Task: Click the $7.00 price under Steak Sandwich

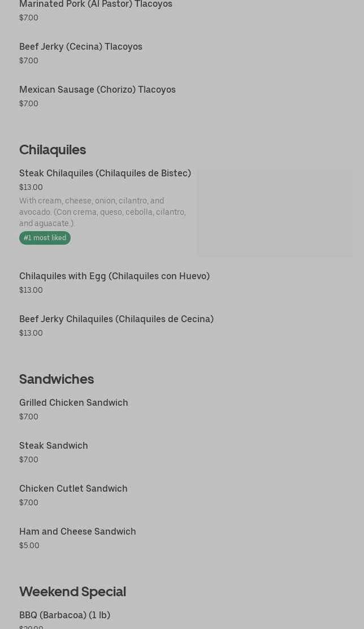Action: (29, 459)
